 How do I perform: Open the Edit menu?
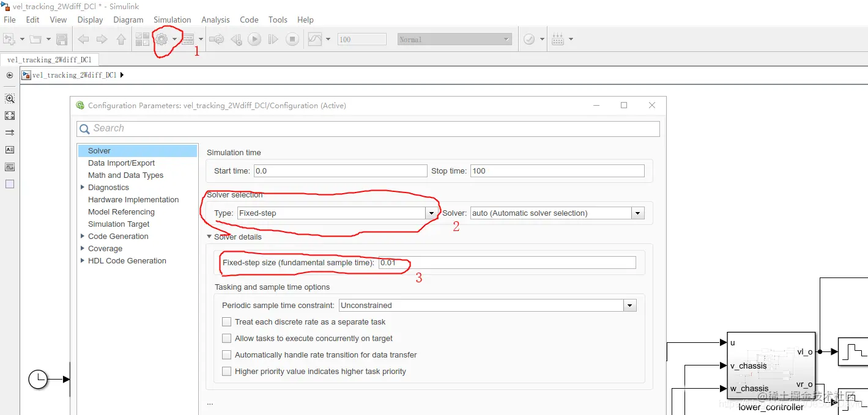coord(32,20)
